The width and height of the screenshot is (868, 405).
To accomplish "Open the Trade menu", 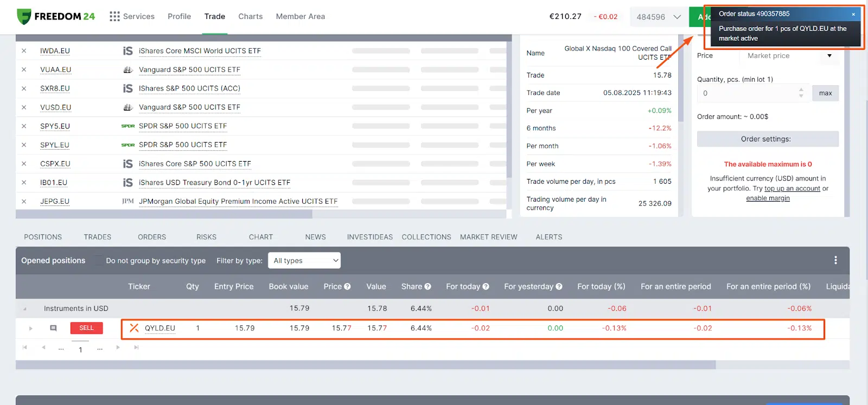I will [x=215, y=16].
